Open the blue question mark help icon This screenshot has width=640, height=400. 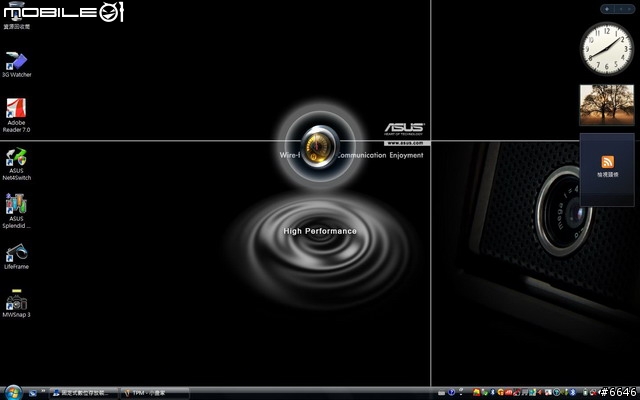451,392
